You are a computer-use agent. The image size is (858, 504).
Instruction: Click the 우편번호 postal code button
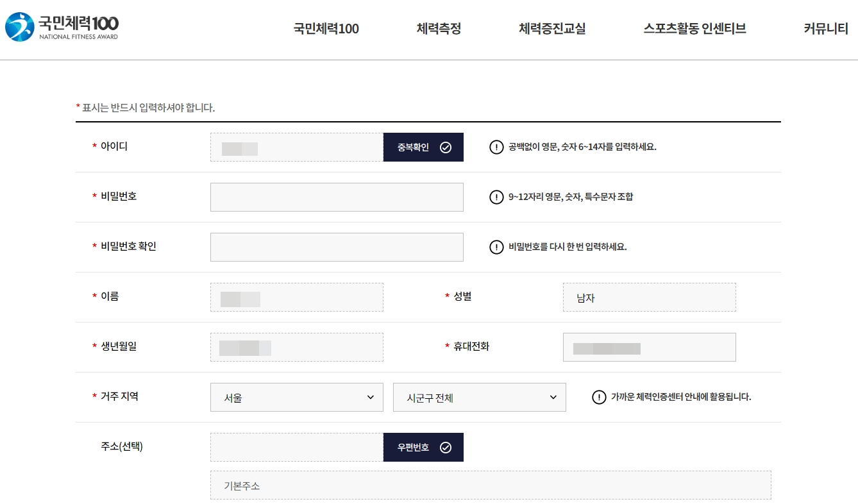click(423, 447)
